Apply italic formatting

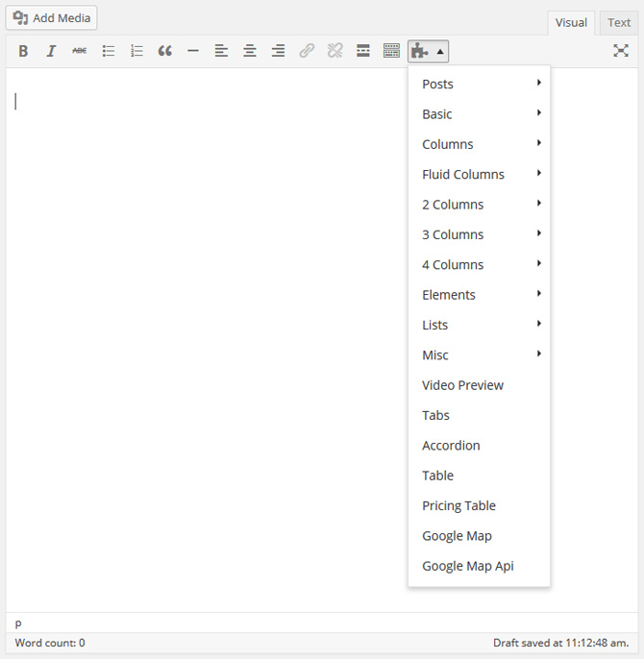click(x=52, y=51)
